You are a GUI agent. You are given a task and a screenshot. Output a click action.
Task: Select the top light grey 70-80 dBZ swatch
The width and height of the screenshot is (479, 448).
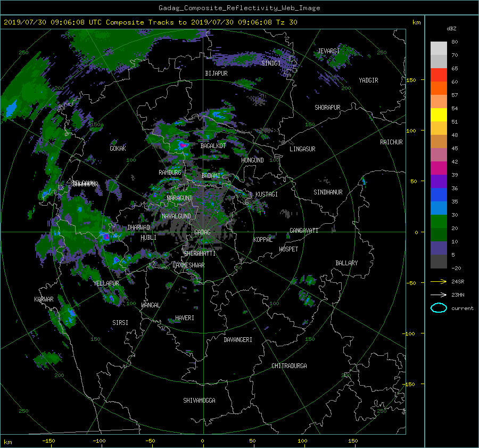439,48
